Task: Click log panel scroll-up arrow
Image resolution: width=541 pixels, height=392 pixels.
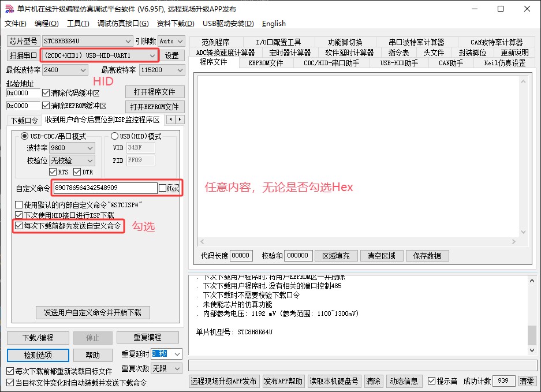Action: pyautogui.click(x=532, y=281)
